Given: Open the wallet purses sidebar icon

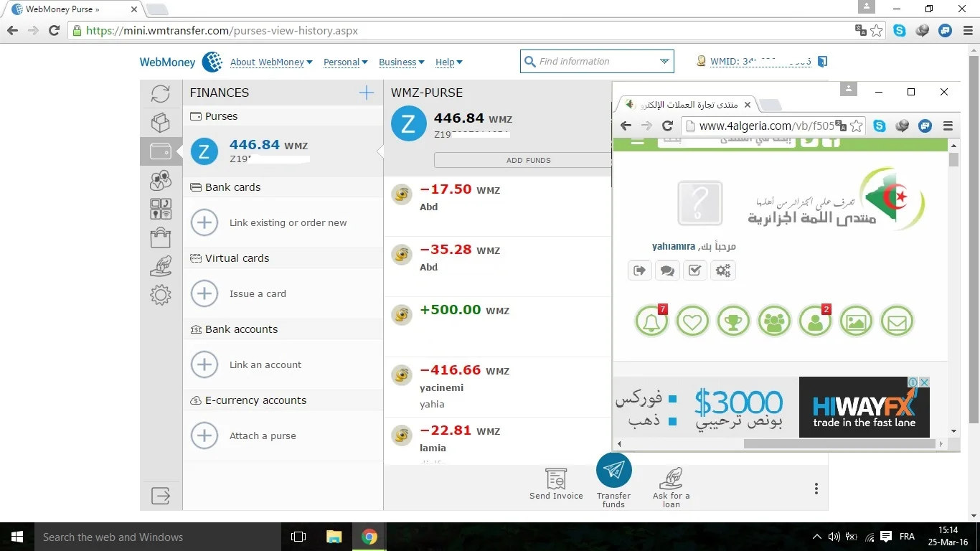Looking at the screenshot, I should pyautogui.click(x=160, y=151).
